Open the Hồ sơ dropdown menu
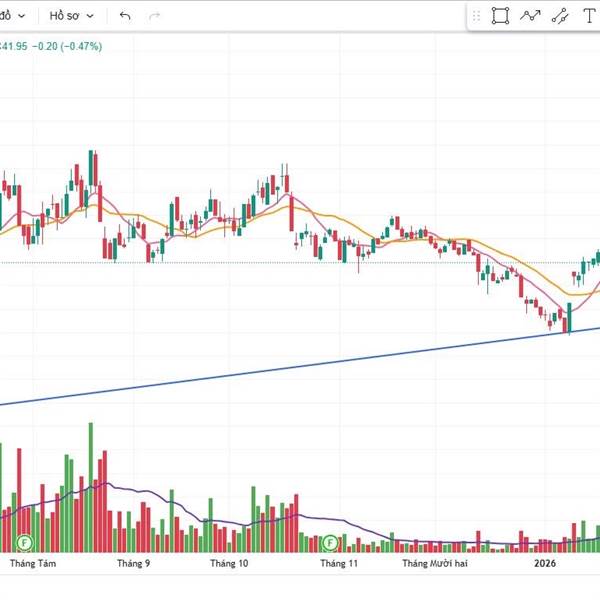600x600 pixels. [71, 16]
